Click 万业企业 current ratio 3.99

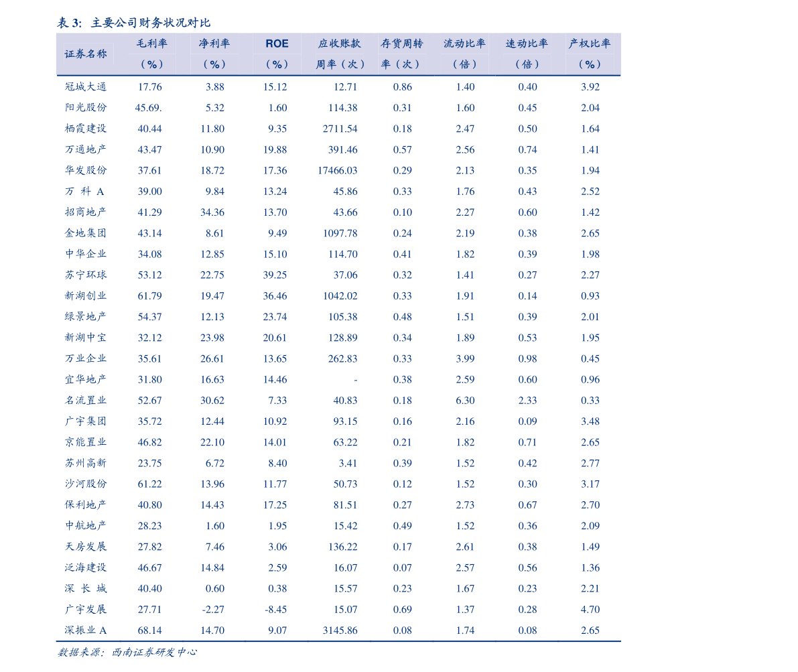465,359
